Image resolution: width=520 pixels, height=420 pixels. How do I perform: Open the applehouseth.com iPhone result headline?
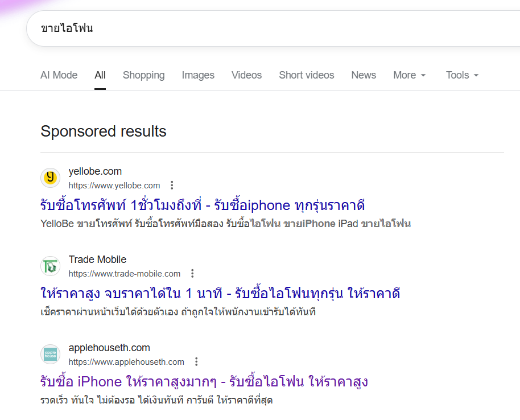click(204, 382)
